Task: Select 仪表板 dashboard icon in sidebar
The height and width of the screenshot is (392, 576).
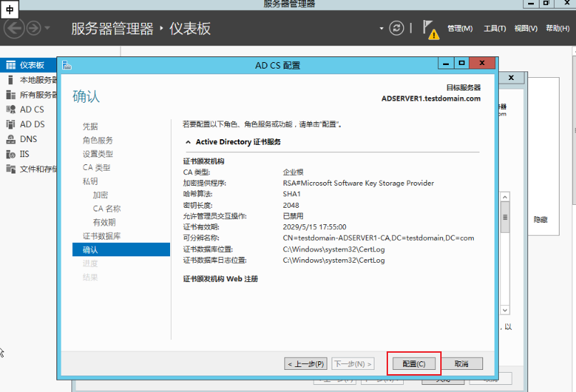Action: pyautogui.click(x=11, y=65)
